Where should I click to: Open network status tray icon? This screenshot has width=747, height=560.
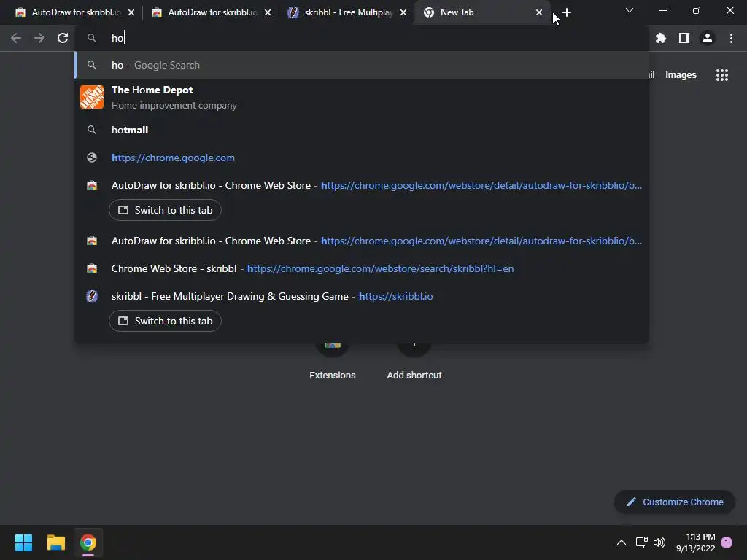pos(642,542)
